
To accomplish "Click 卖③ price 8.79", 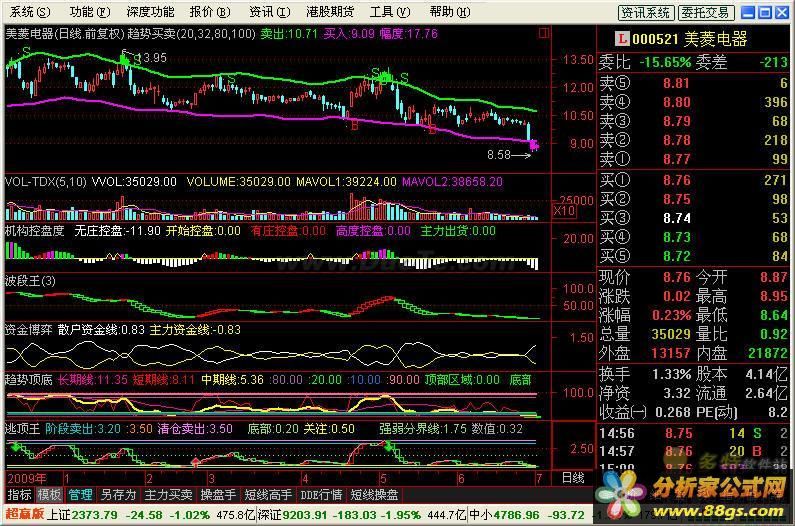I will (x=677, y=121).
